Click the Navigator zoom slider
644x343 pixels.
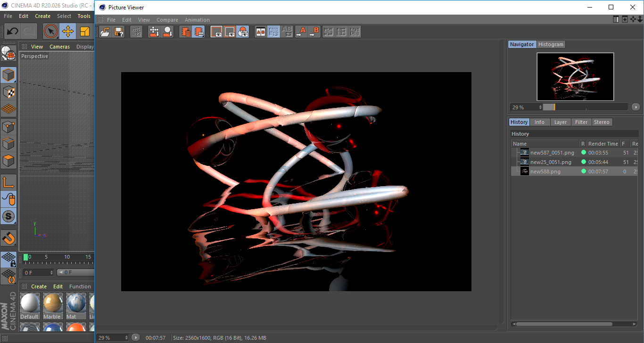586,107
